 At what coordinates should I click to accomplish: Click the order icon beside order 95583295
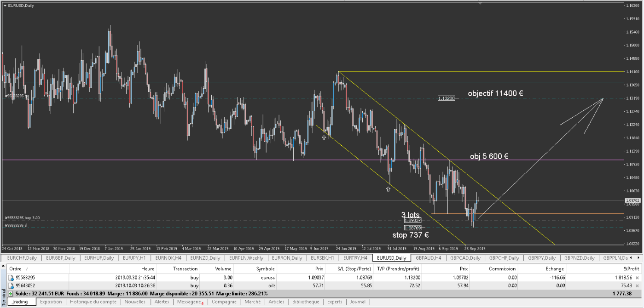(x=11, y=278)
